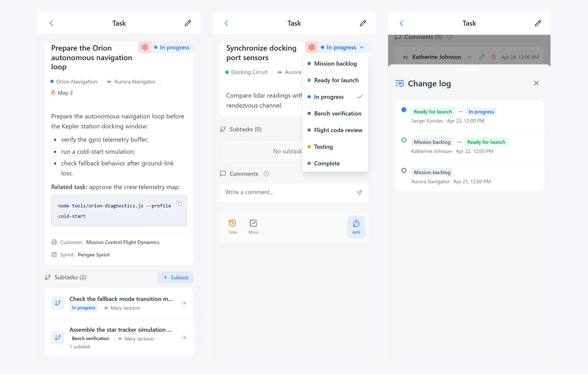Open Perigee Sprint value
The width and height of the screenshot is (588, 374).
[94, 254]
